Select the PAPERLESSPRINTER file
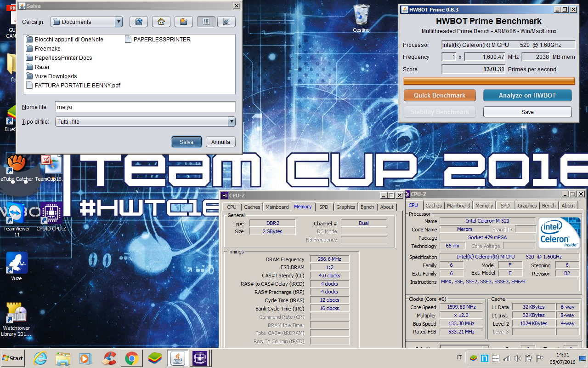The height and width of the screenshot is (368, 588). pos(158,40)
